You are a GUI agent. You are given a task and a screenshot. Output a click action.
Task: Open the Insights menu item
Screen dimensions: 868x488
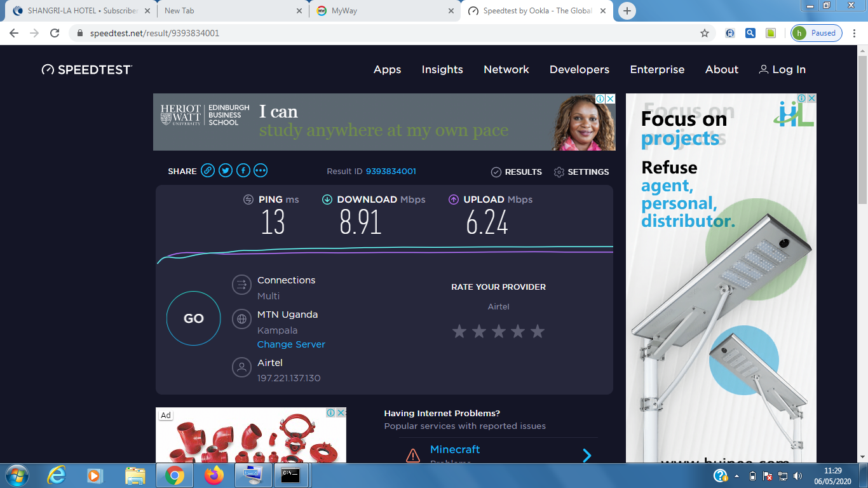pyautogui.click(x=442, y=70)
